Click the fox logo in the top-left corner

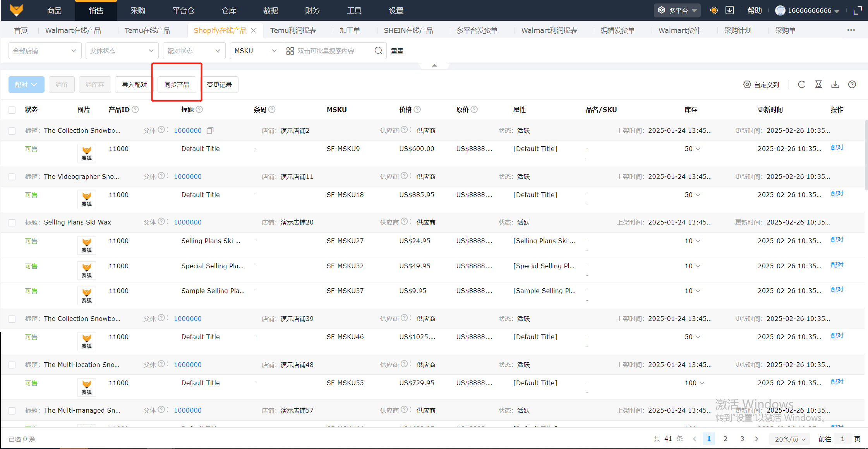[16, 10]
